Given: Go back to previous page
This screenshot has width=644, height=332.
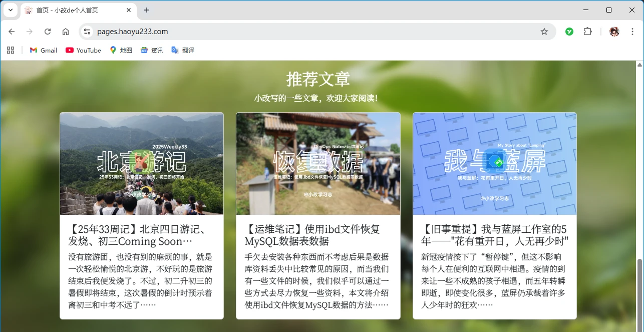Looking at the screenshot, I should click(x=12, y=32).
